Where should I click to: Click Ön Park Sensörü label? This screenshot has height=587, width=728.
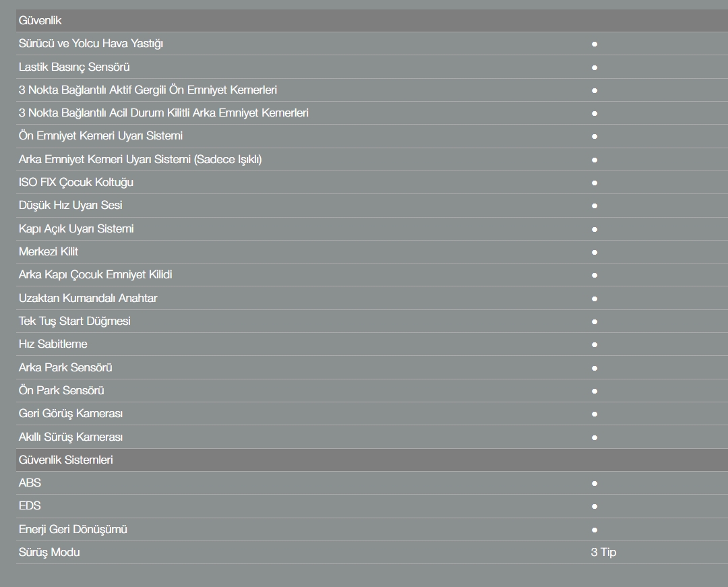point(61,391)
